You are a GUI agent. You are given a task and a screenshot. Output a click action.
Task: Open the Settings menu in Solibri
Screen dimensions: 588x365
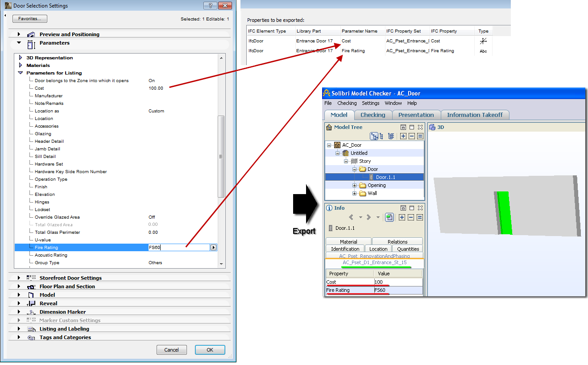click(370, 103)
